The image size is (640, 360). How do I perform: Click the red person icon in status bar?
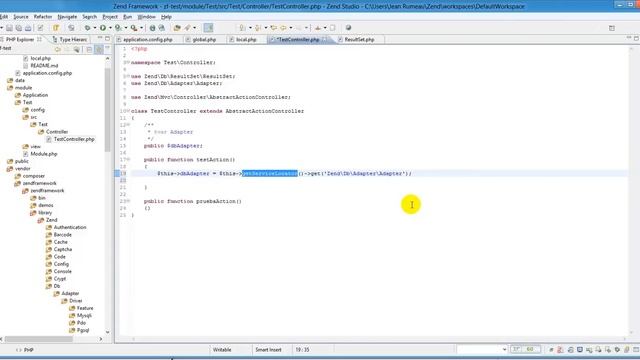(x=560, y=350)
